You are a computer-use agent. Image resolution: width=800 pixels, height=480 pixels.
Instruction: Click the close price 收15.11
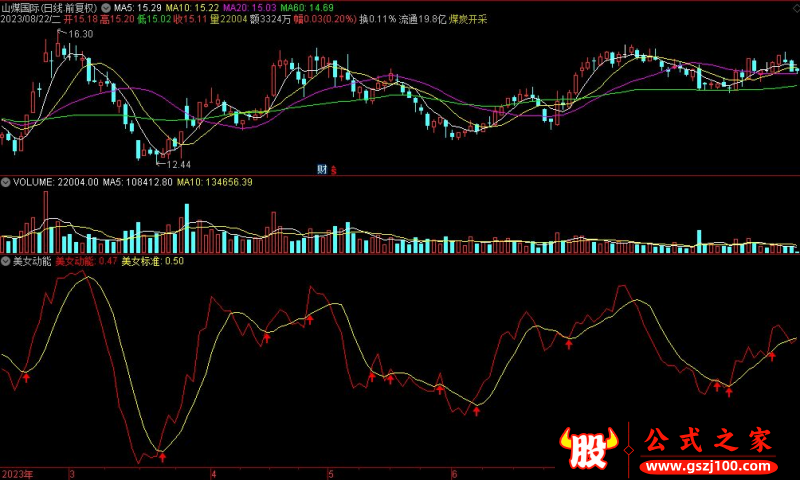click(x=190, y=19)
